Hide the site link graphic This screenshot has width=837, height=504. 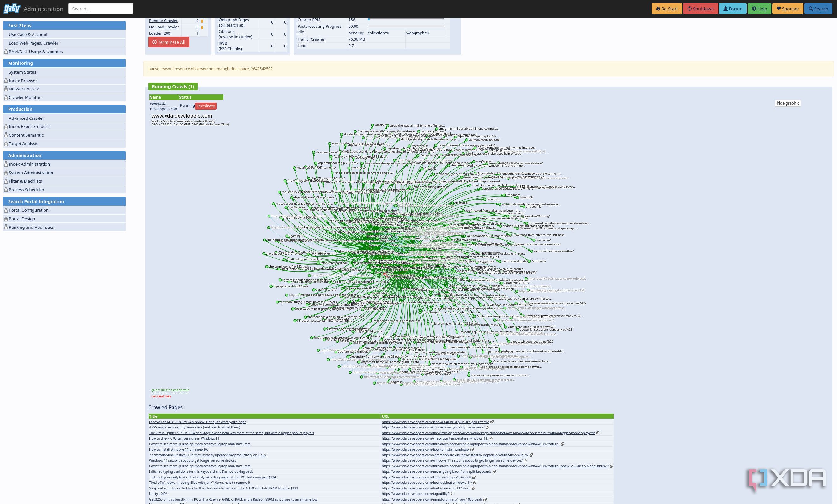click(x=788, y=103)
